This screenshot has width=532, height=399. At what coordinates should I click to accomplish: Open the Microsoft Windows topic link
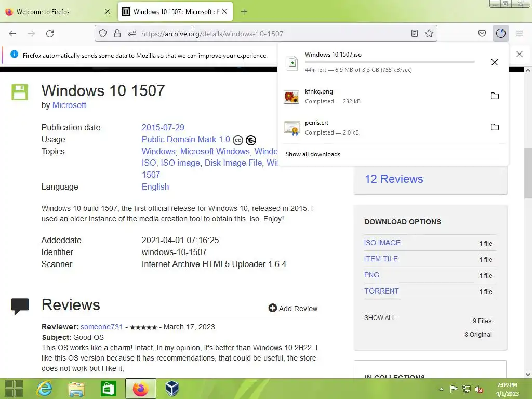(215, 151)
